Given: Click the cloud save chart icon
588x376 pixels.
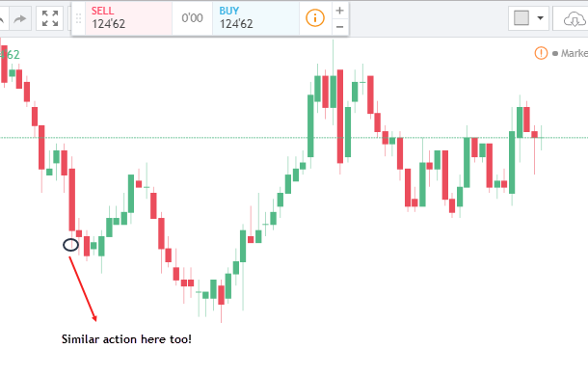Looking at the screenshot, I should [x=574, y=18].
